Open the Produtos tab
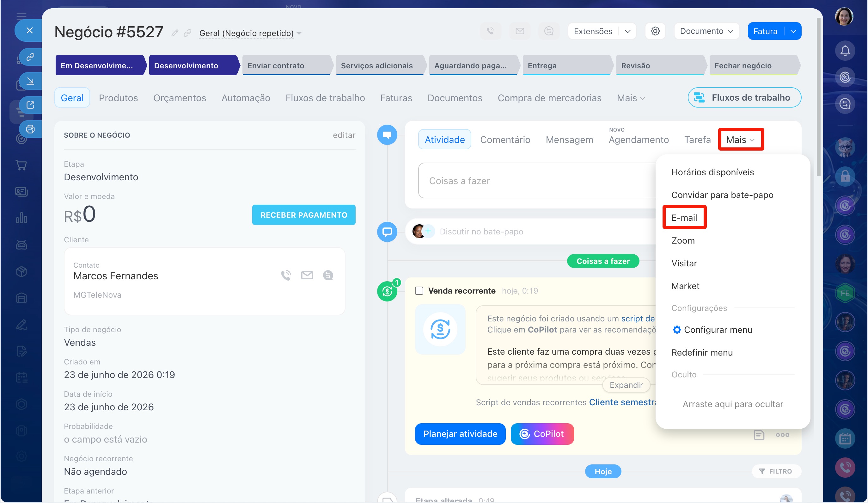This screenshot has width=868, height=503. point(118,98)
